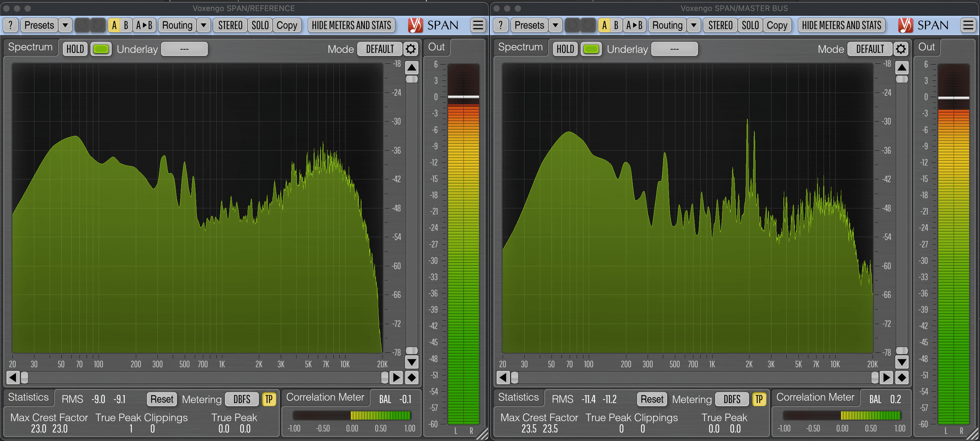Toggle TP metering in REFERENCE window
Screen dimensions: 980x441
(x=268, y=399)
